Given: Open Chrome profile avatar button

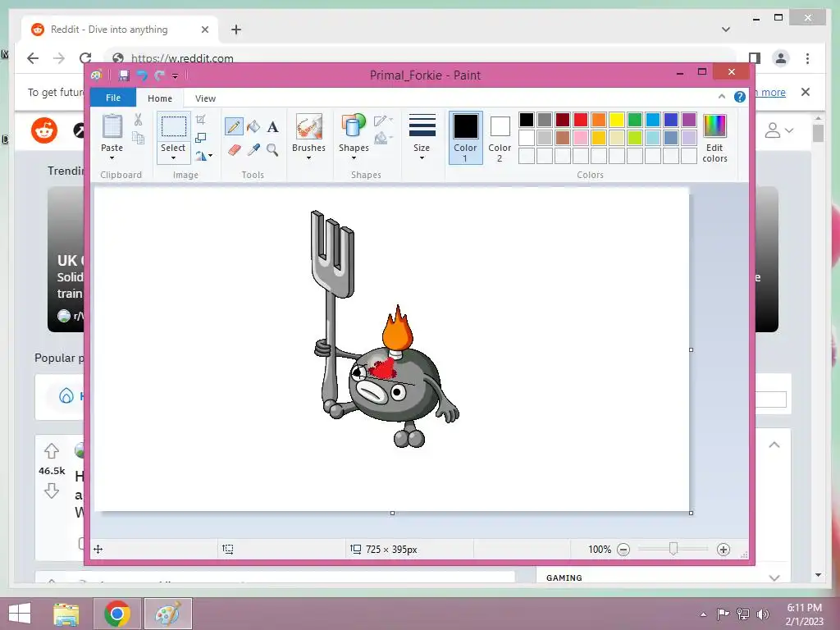Looking at the screenshot, I should (x=781, y=58).
